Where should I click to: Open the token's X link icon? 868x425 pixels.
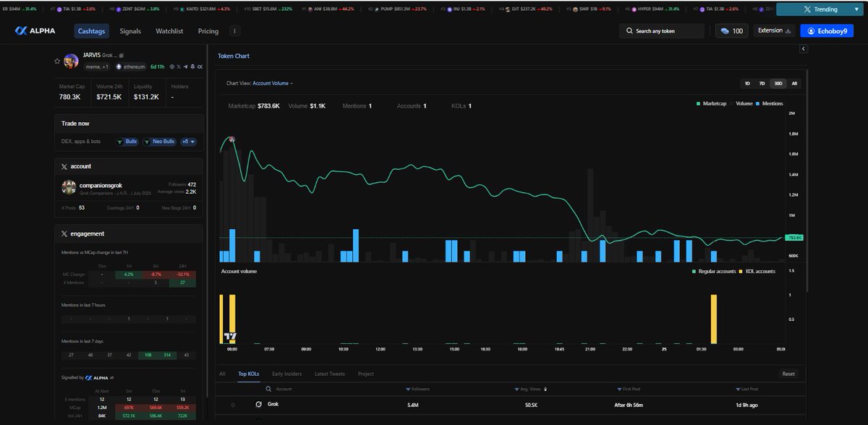click(x=177, y=66)
